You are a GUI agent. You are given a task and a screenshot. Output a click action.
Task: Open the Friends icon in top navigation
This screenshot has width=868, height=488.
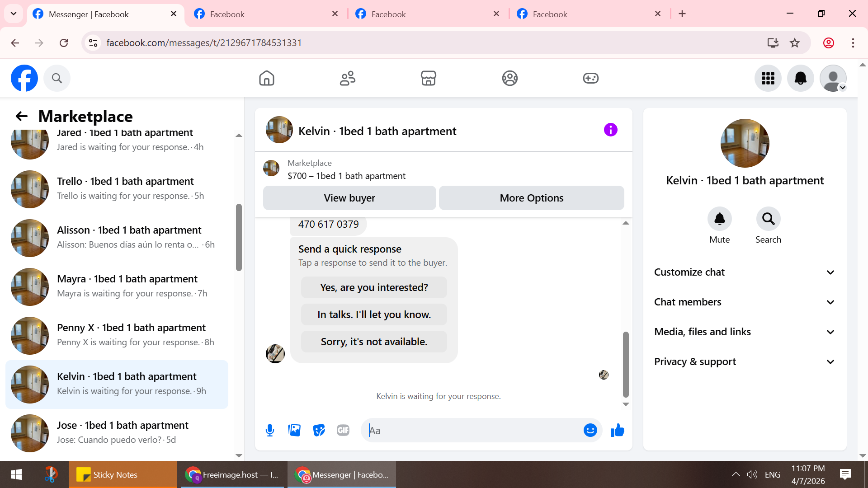click(x=348, y=78)
